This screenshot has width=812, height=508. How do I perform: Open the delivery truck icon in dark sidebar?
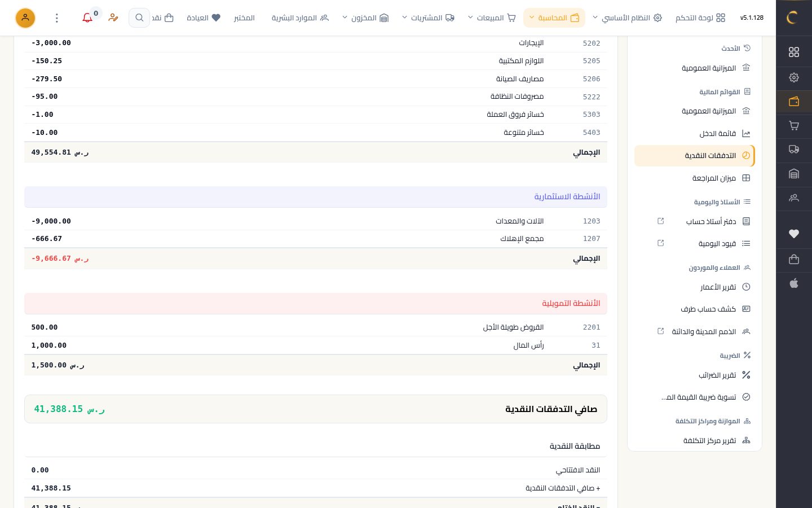point(794,150)
